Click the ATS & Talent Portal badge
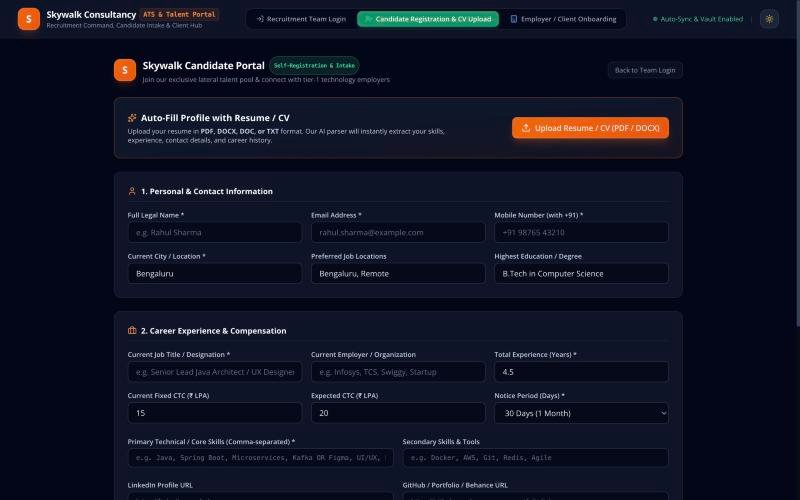The width and height of the screenshot is (800, 500). click(x=179, y=14)
